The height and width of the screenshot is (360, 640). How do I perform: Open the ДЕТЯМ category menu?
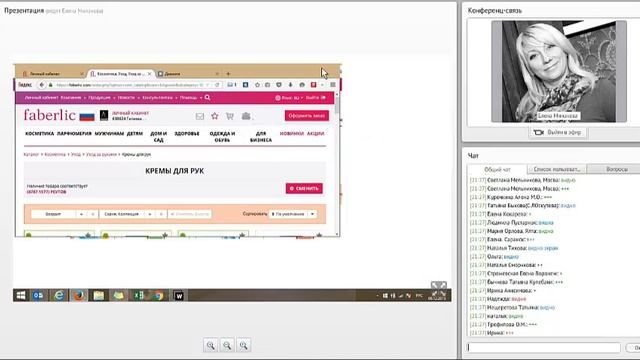point(135,133)
